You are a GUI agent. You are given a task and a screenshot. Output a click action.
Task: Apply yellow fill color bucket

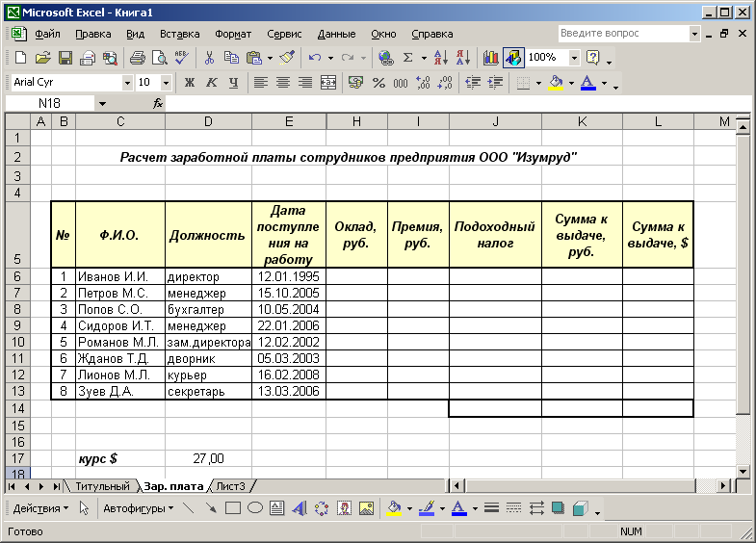(x=557, y=83)
